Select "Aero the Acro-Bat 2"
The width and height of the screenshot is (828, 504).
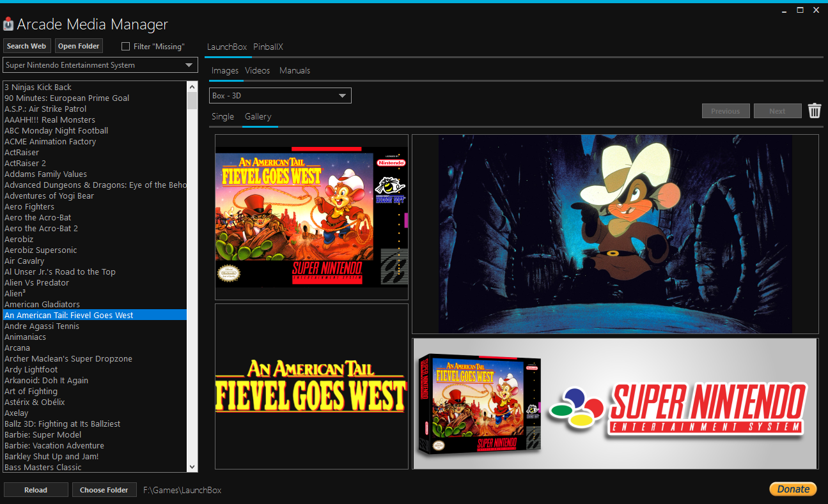point(95,228)
